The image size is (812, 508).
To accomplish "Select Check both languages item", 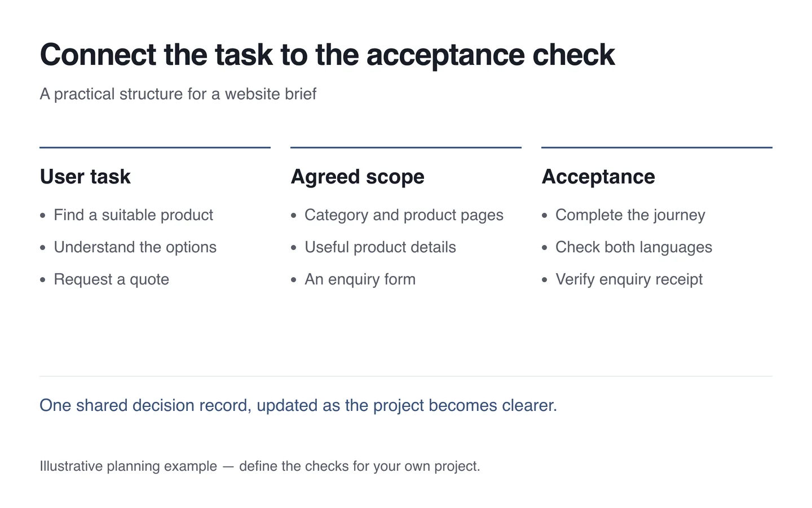I will click(633, 247).
